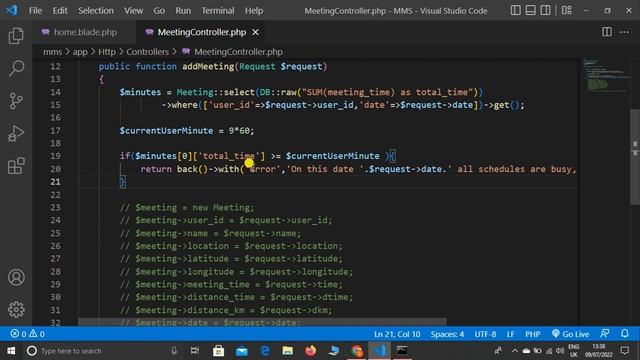Expand mms breadcrumb segment
640x360 pixels.
tap(53, 52)
